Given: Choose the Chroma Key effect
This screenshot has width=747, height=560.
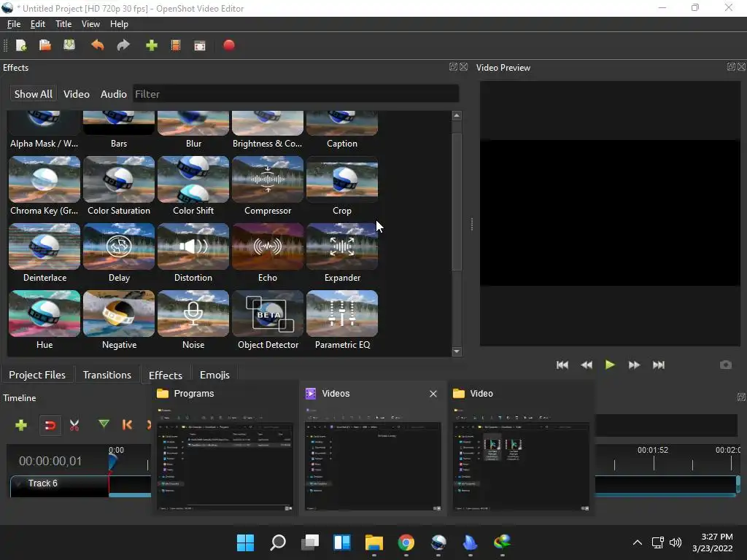Looking at the screenshot, I should tap(44, 186).
